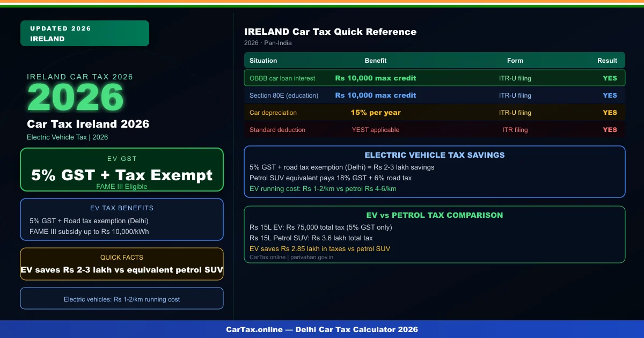Select the 'Standard deduction' row label
This screenshot has height=338, width=644.
click(277, 130)
